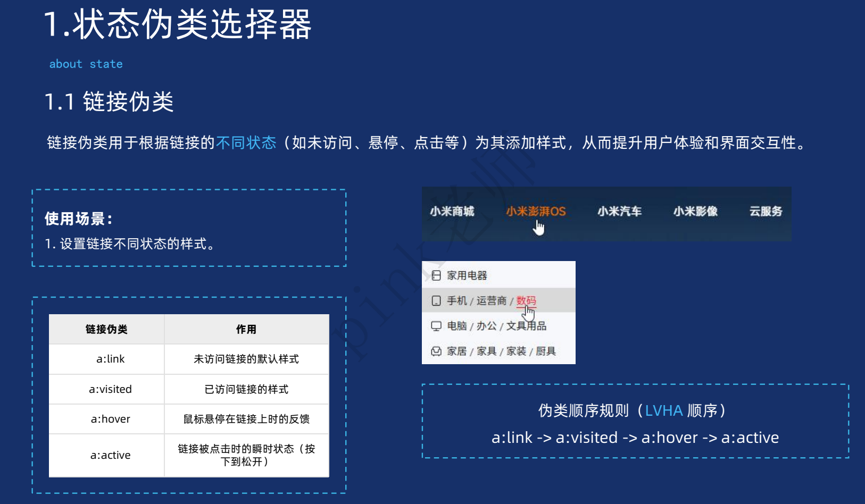Click the monitor icon beside 电脑
The image size is (865, 504).
436,326
